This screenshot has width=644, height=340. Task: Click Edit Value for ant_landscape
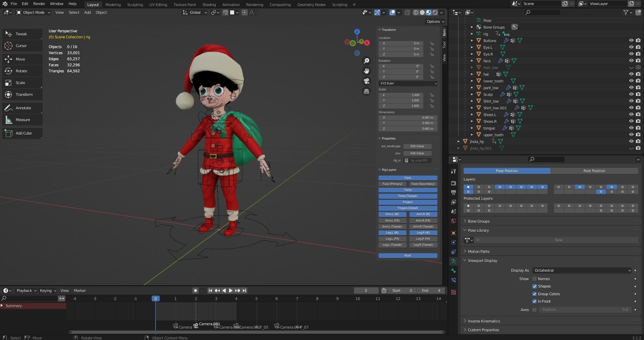click(417, 146)
